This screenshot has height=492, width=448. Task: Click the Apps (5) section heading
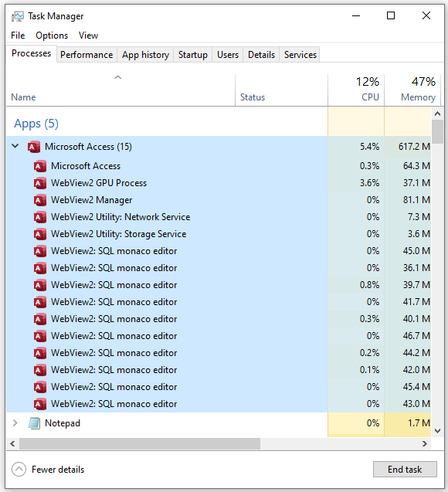coord(36,124)
